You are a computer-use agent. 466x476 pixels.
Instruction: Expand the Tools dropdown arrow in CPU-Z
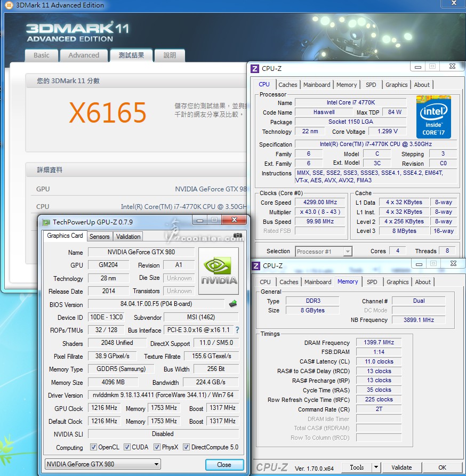[376, 467]
